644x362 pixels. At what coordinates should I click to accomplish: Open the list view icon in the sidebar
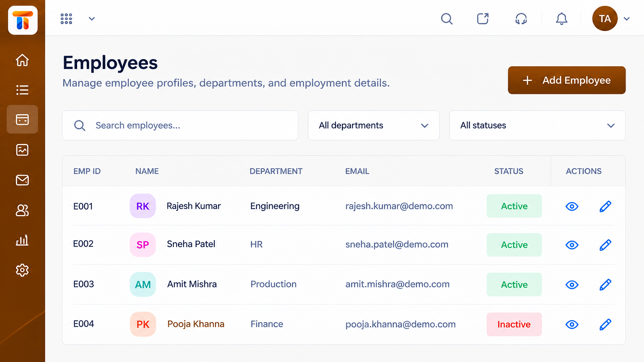[x=22, y=90]
